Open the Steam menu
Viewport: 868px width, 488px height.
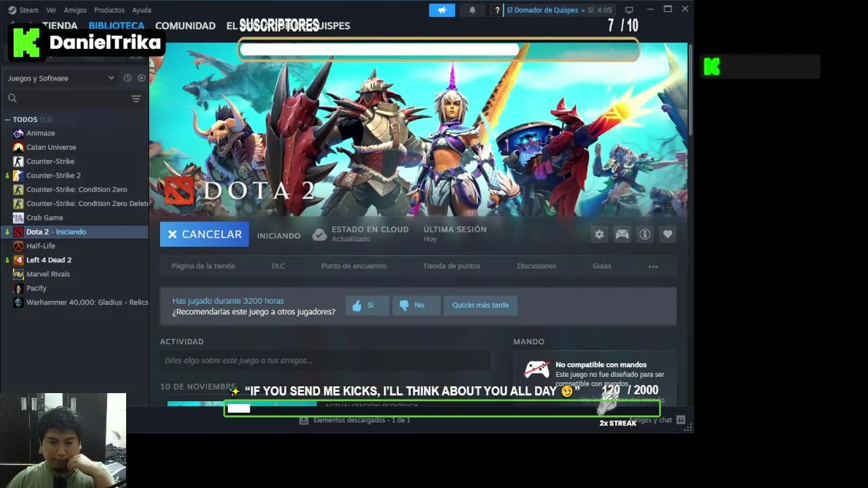pos(28,10)
